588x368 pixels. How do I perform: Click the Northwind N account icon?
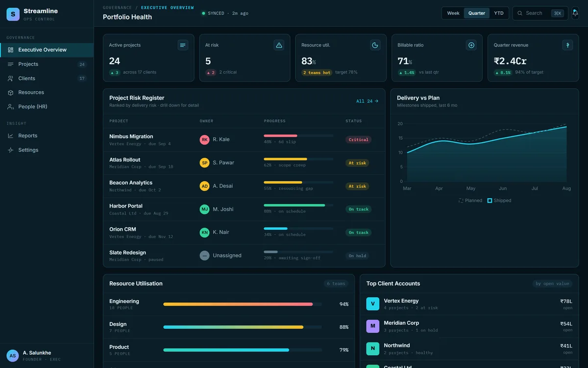pyautogui.click(x=373, y=349)
